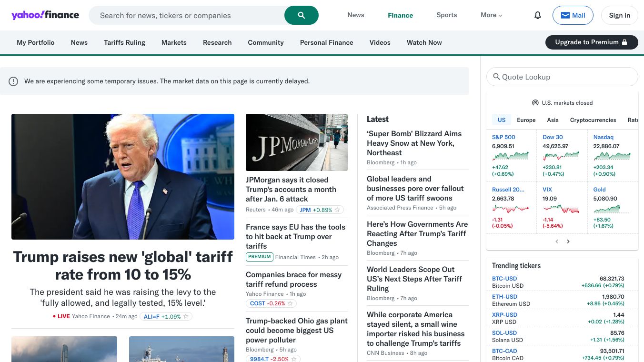Go to the Community section
Viewport: 644px width, 362px height.
(x=266, y=42)
